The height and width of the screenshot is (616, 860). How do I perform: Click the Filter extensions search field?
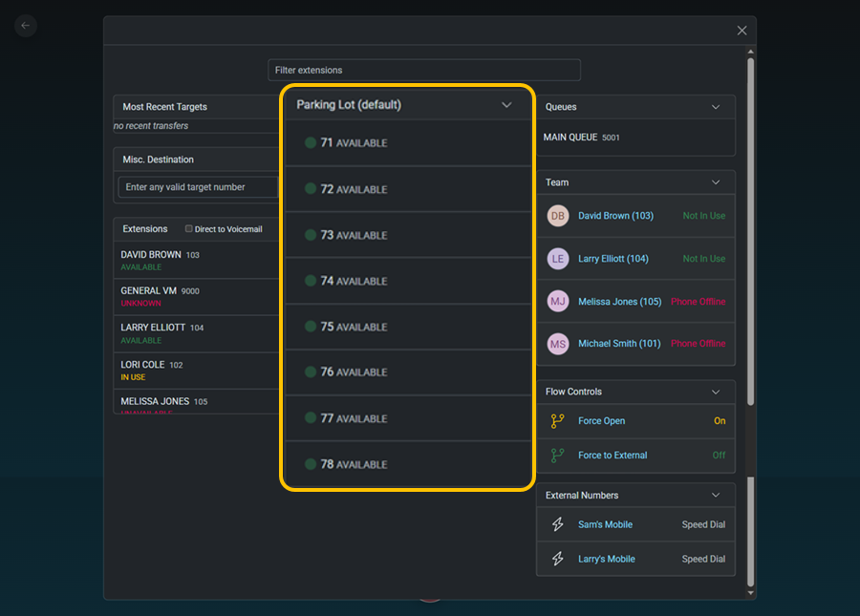pos(423,70)
